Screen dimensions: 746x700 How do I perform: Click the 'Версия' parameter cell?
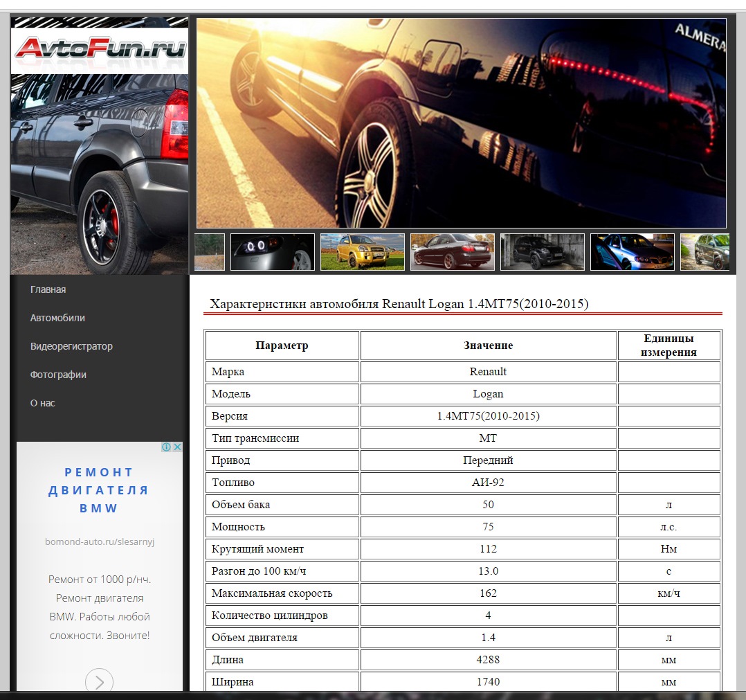point(282,416)
